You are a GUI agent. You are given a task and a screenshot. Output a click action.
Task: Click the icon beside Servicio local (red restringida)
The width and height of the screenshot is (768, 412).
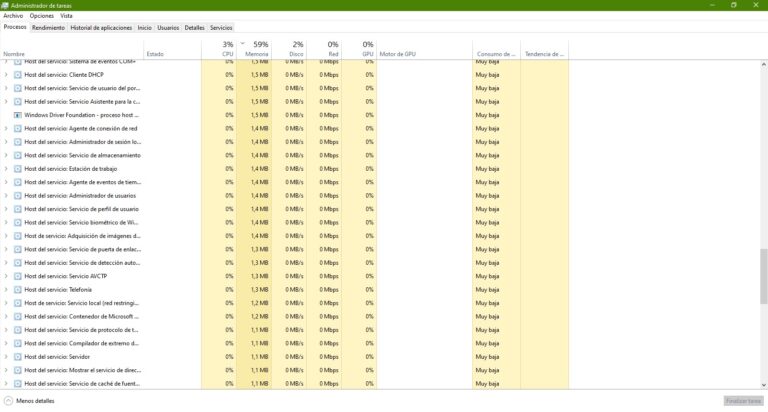pyautogui.click(x=18, y=303)
